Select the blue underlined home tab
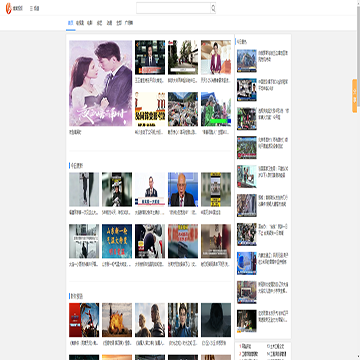The image size is (360, 360). pos(70,23)
